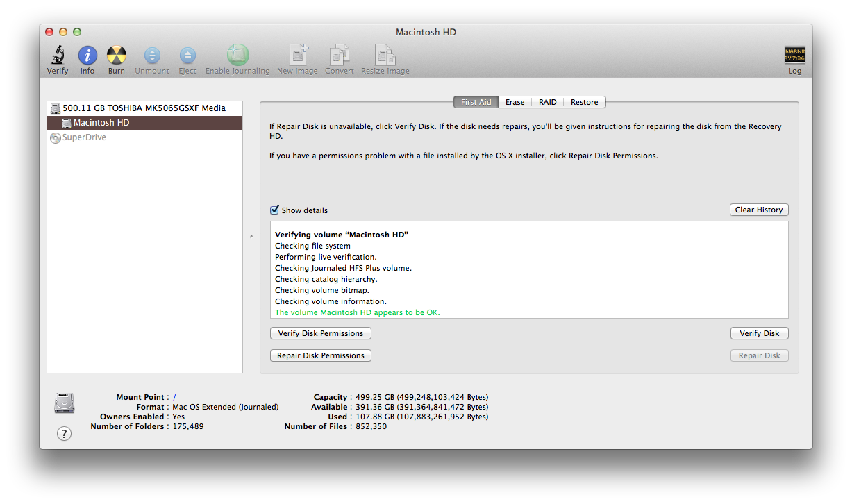Image resolution: width=852 pixels, height=504 pixels.
Task: Select SuperDrive in the sidebar
Action: [144, 137]
